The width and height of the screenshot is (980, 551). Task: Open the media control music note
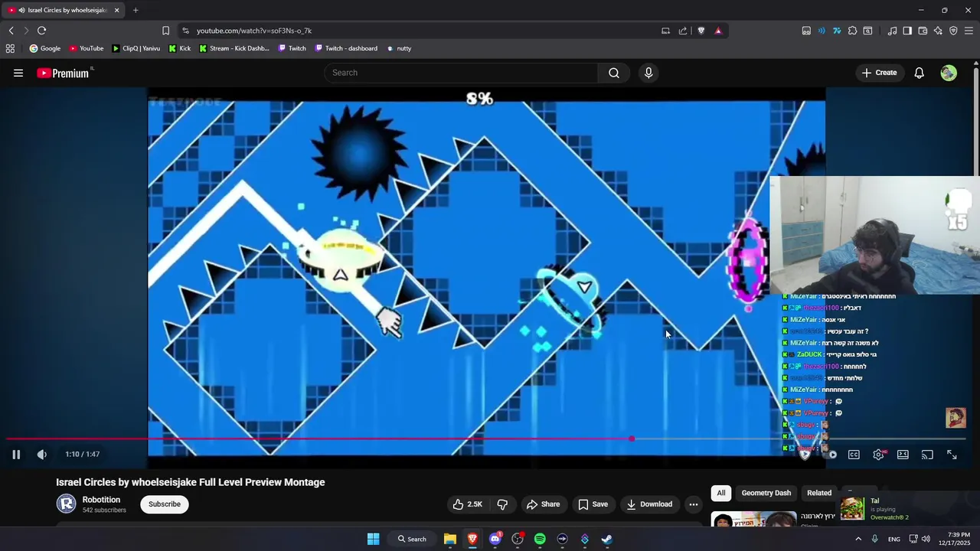(x=892, y=31)
